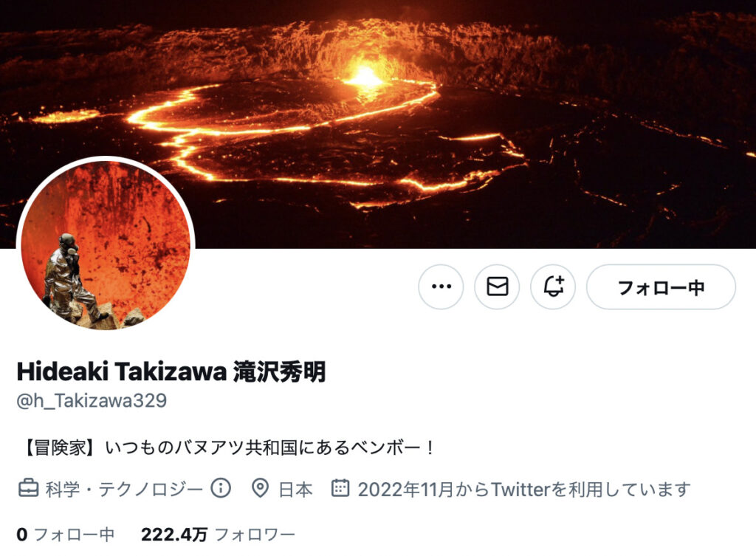Open the 222.4万 フォロワー followers list
Viewport: 756px width, 556px height.
(x=218, y=535)
